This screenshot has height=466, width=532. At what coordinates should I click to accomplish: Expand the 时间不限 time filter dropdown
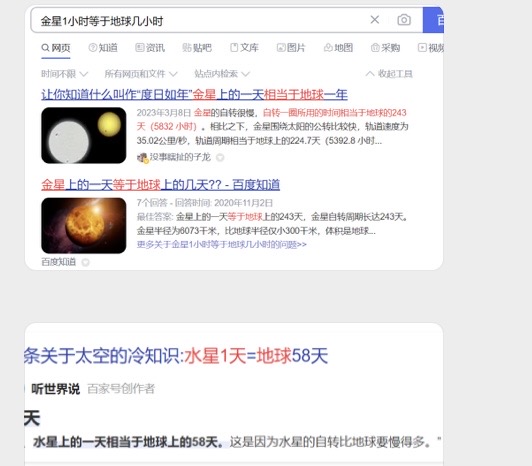(64, 74)
